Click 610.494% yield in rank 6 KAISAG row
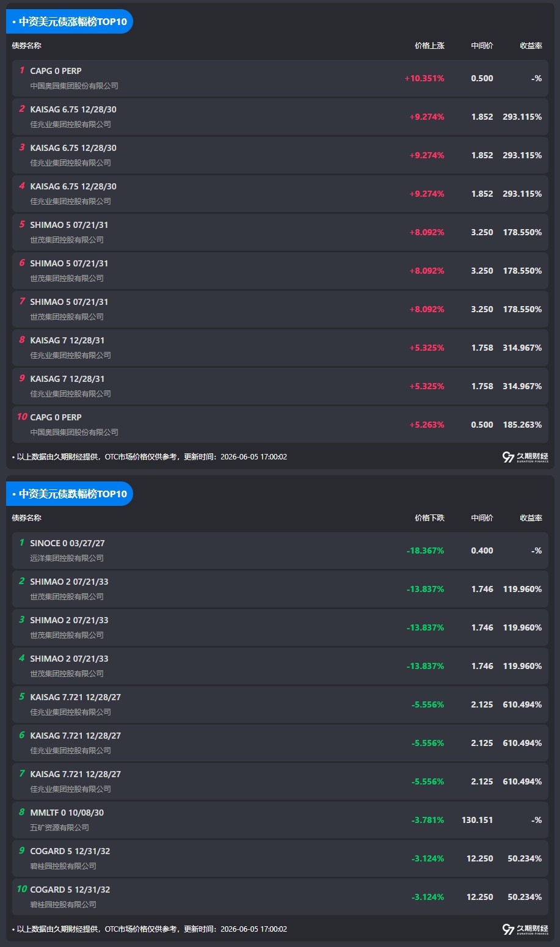 coord(522,743)
